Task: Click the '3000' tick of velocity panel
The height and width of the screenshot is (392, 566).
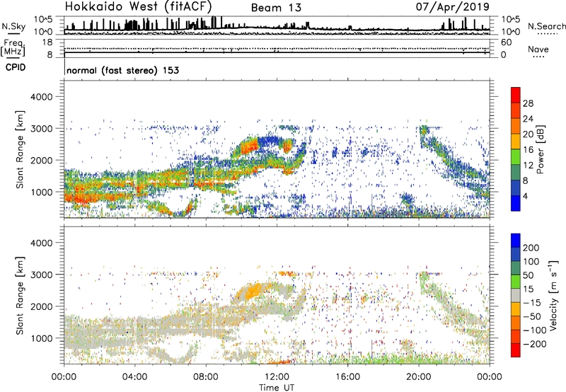Action: click(x=42, y=275)
